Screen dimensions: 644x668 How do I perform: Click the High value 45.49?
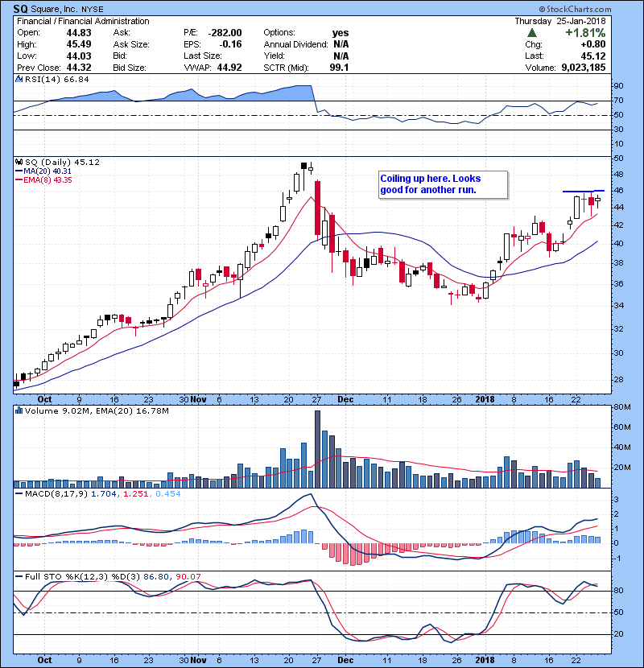click(79, 44)
